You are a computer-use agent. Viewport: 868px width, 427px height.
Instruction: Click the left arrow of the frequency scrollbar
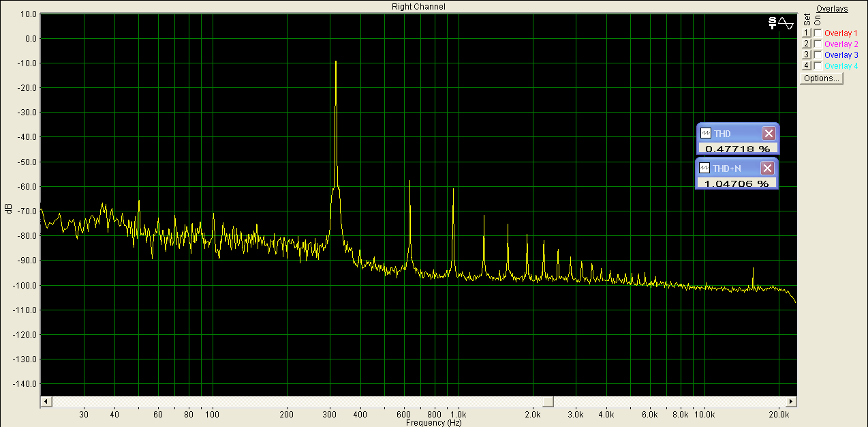tap(45, 401)
